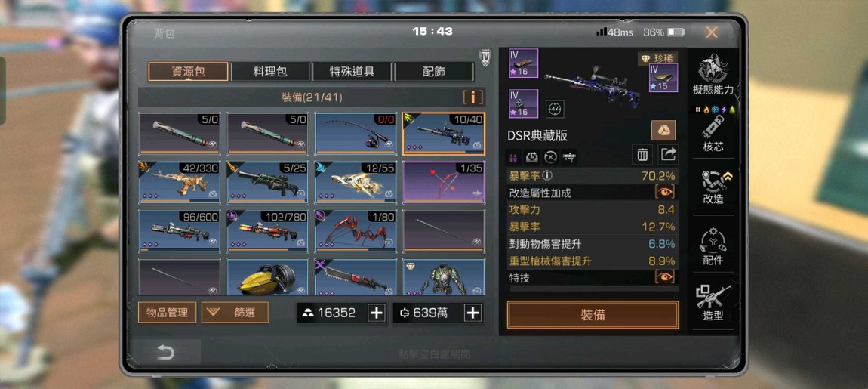Switch to the 料理包 tab
This screenshot has height=389, width=868.
click(270, 72)
